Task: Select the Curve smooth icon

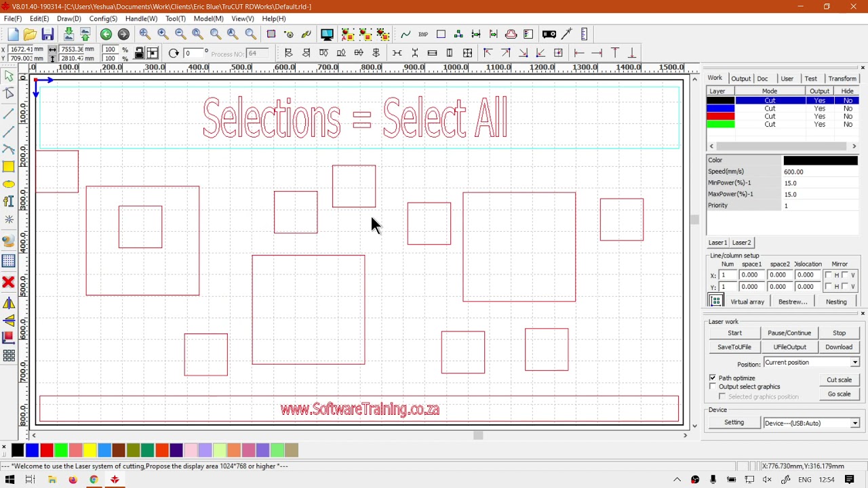Action: click(x=406, y=35)
